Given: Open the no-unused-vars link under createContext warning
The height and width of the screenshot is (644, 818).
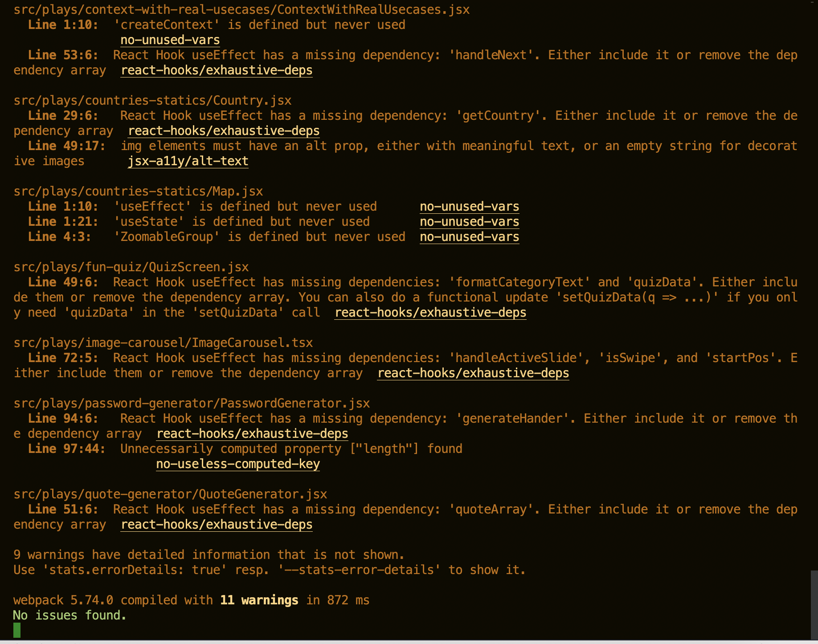Looking at the screenshot, I should [x=170, y=40].
